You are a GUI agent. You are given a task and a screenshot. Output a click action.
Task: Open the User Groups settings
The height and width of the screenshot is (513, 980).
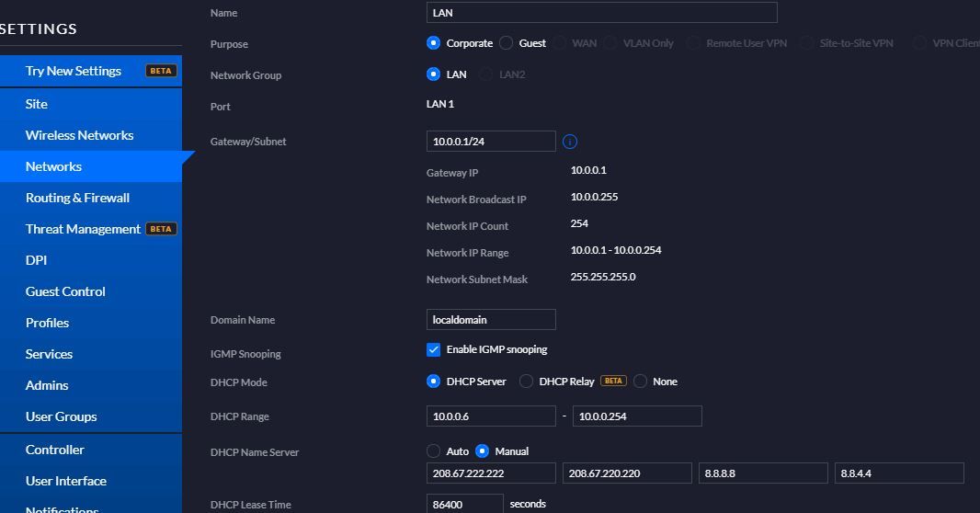61,416
